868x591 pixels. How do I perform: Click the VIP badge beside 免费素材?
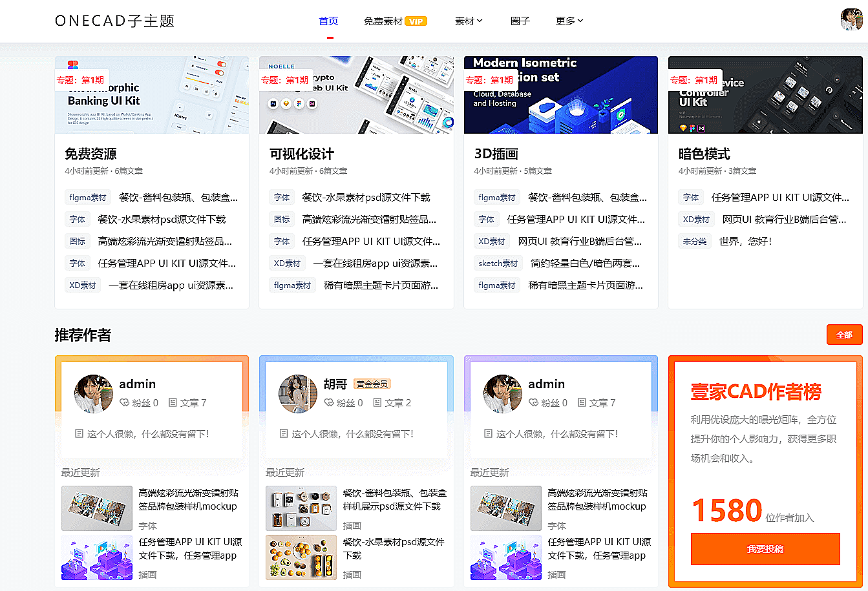416,21
